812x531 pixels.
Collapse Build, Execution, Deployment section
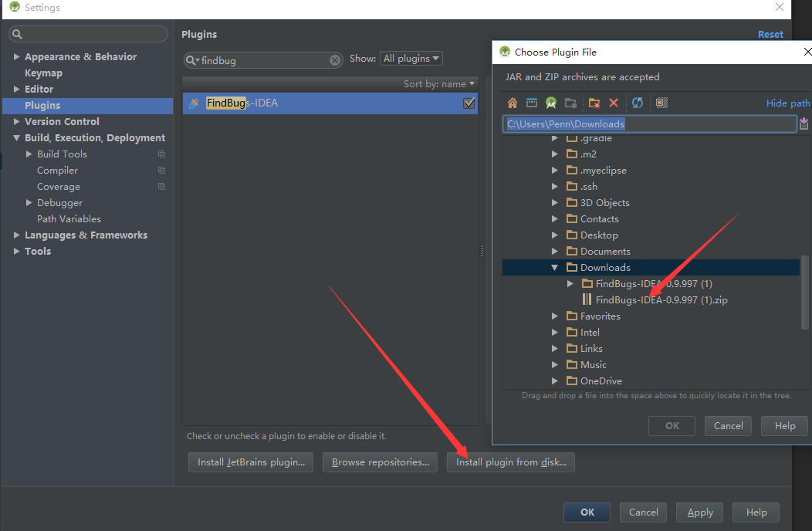pos(16,138)
